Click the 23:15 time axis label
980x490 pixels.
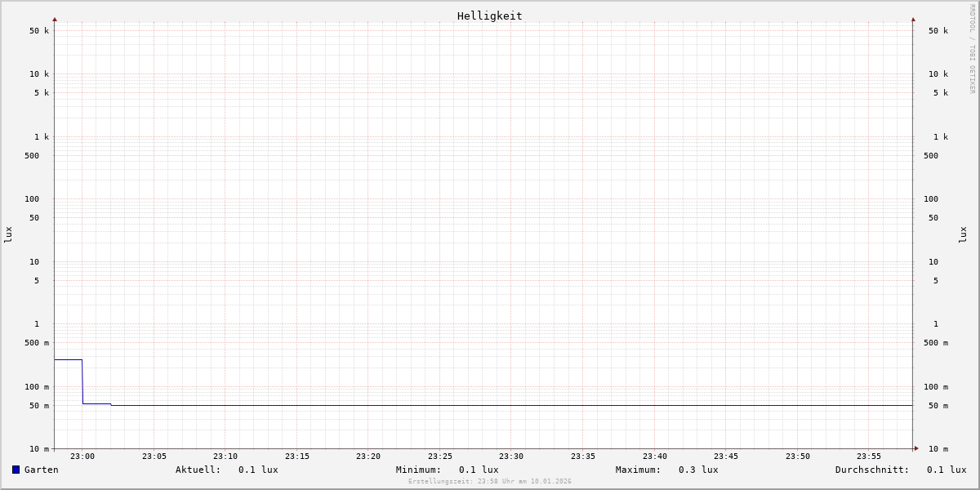point(297,457)
